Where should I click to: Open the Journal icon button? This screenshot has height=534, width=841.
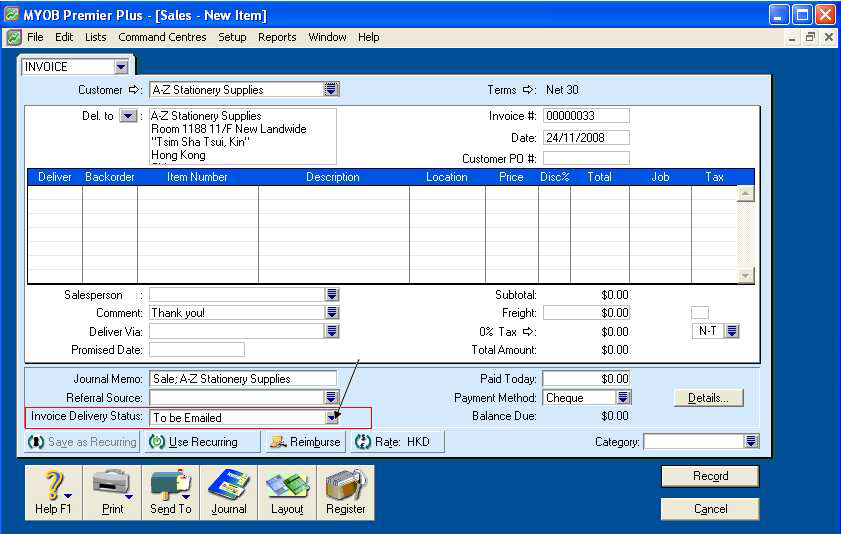point(228,492)
